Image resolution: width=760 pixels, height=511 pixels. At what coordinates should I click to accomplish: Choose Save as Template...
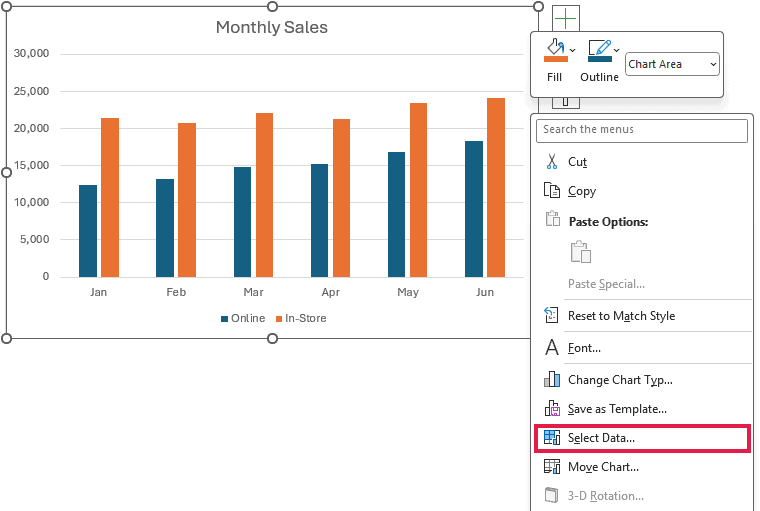tap(642, 409)
